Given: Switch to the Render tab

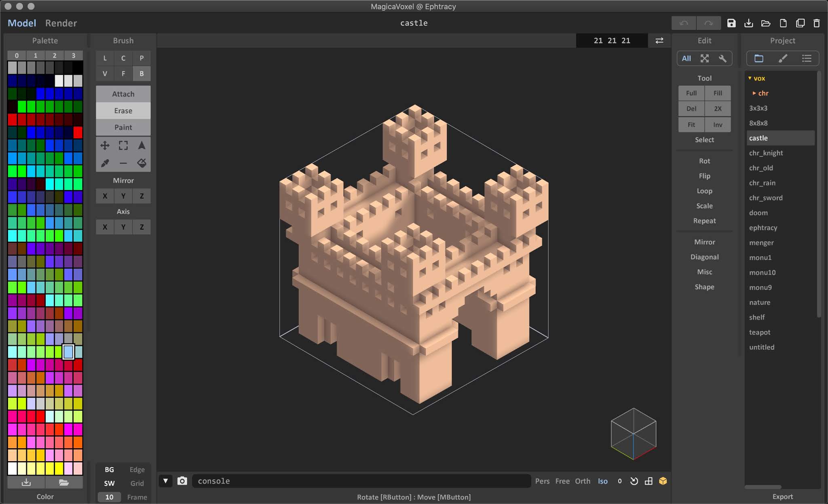Looking at the screenshot, I should (x=61, y=23).
